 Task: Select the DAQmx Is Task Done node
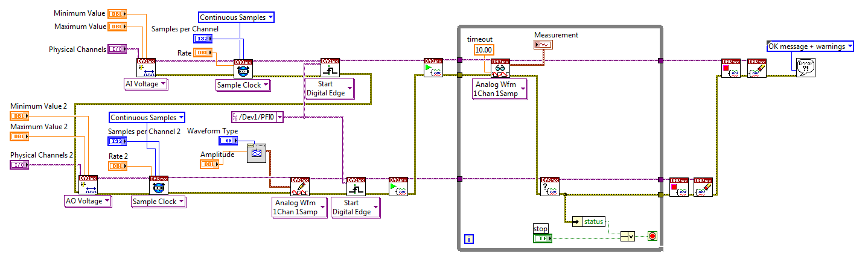click(x=549, y=186)
